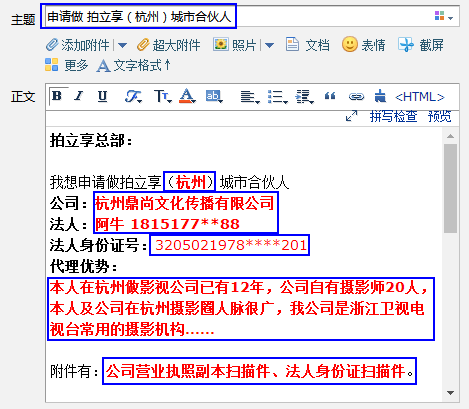This screenshot has height=409, width=469.
Task: Run 拼写检查 spell check
Action: point(393,116)
